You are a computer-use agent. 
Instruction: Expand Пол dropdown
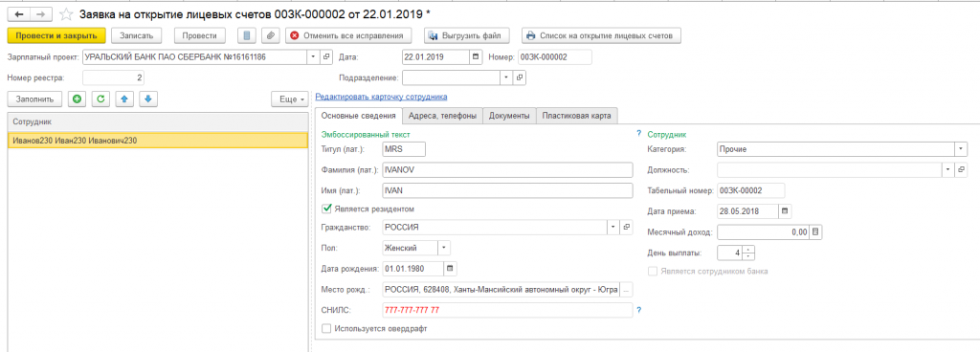click(x=444, y=248)
